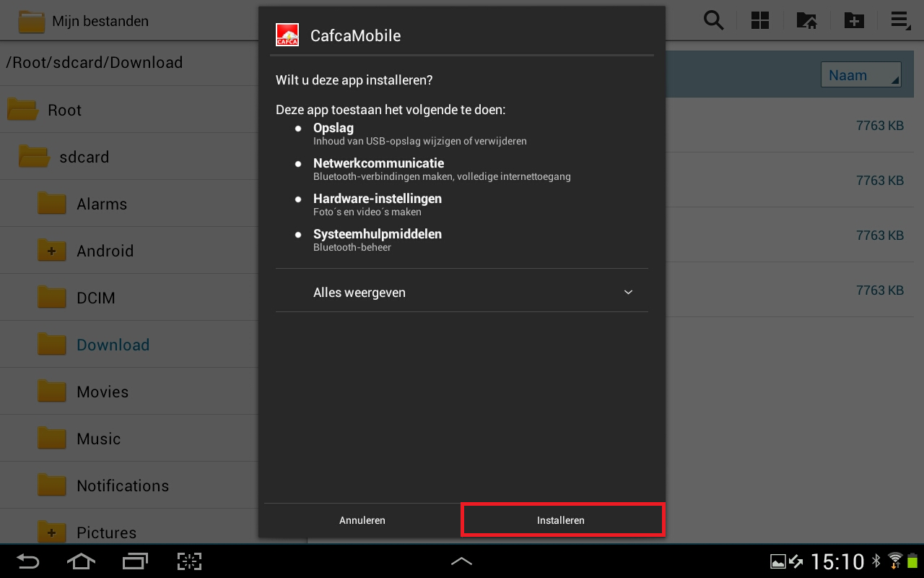Image resolution: width=924 pixels, height=578 pixels.
Task: Open the Music folder
Action: coord(128,439)
